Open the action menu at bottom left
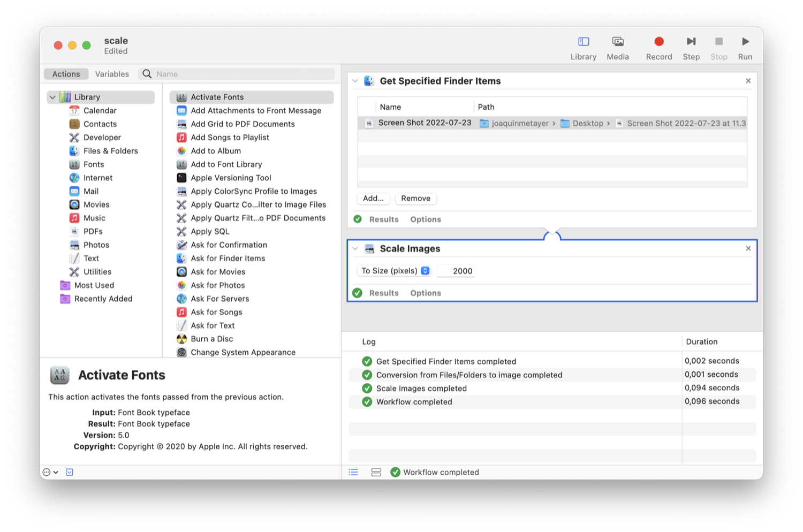 (x=50, y=472)
